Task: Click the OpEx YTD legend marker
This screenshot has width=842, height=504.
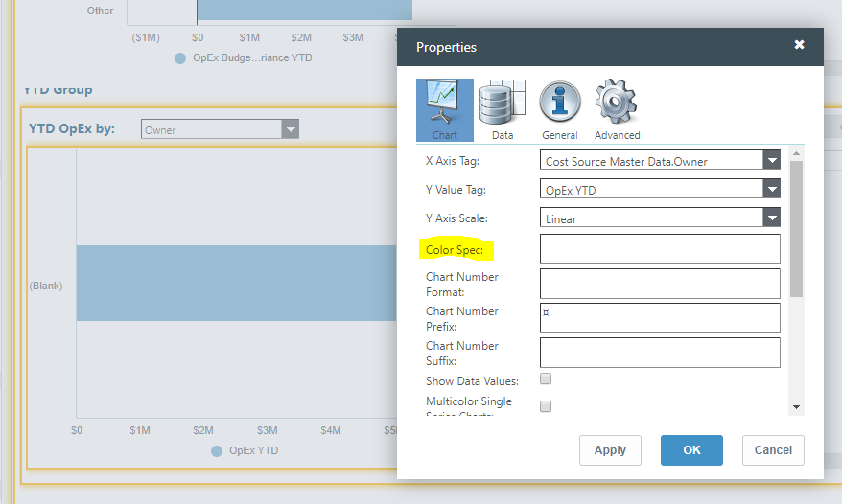Action: [x=217, y=451]
